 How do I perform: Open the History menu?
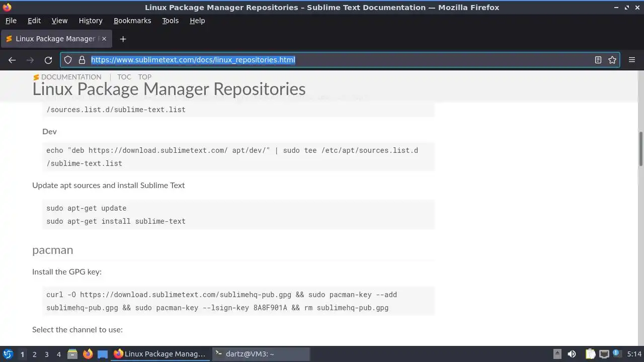coord(91,21)
